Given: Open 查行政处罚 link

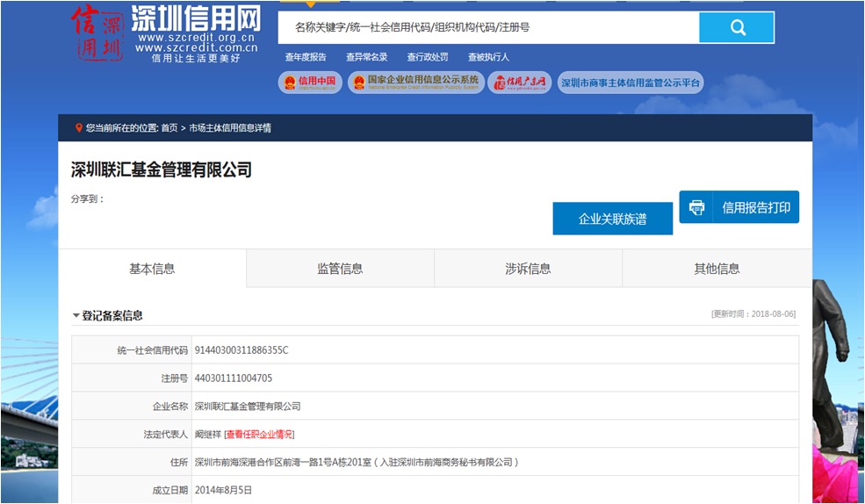Looking at the screenshot, I should click(428, 57).
